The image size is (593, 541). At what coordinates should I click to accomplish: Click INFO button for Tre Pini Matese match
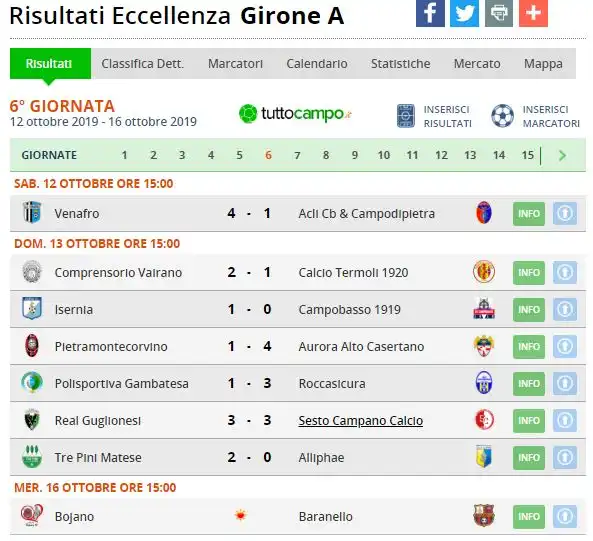point(529,458)
